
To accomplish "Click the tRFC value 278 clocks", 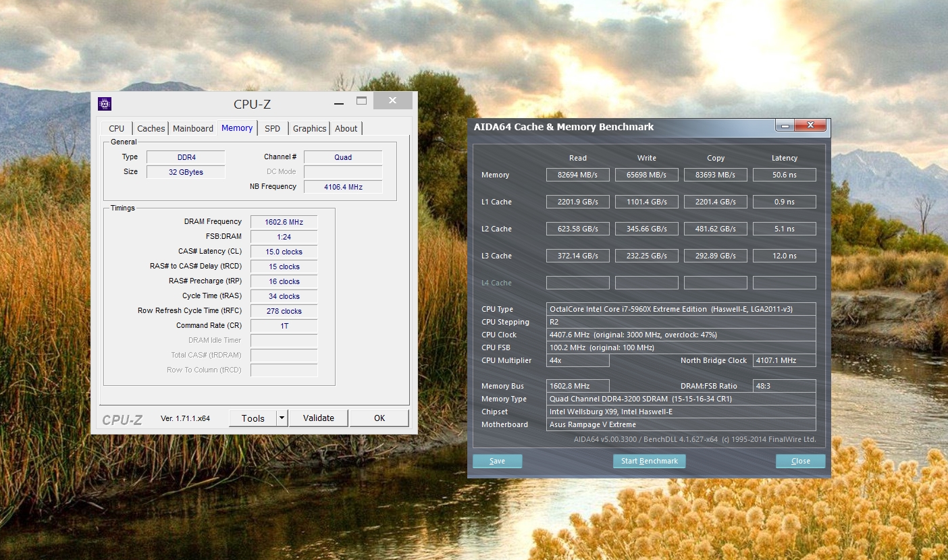I will (x=284, y=311).
